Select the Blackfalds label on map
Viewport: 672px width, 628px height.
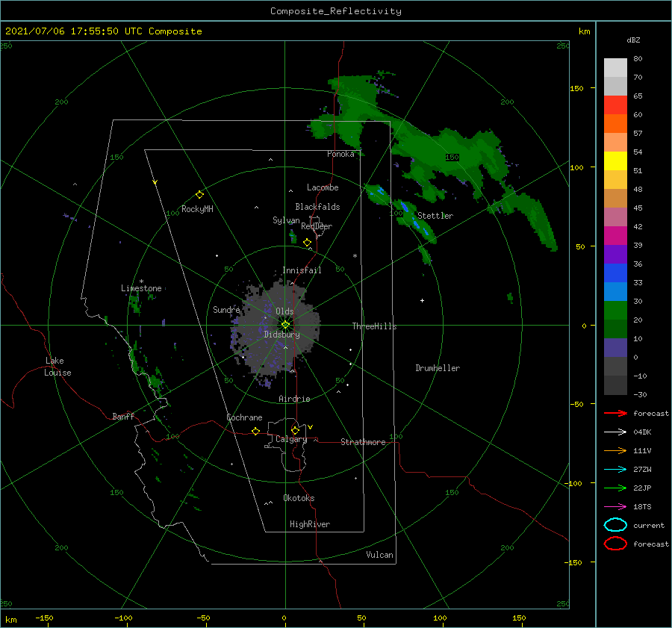[317, 207]
